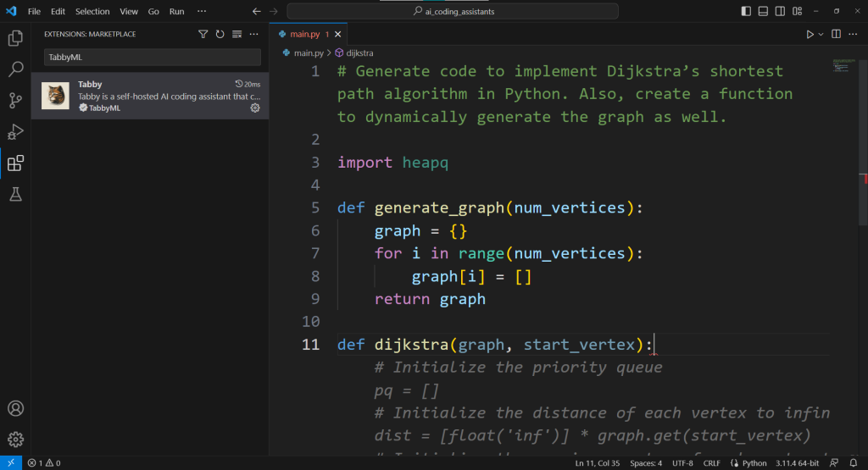The width and height of the screenshot is (868, 470).
Task: Click the TabbyML extensions search field
Action: (x=153, y=57)
